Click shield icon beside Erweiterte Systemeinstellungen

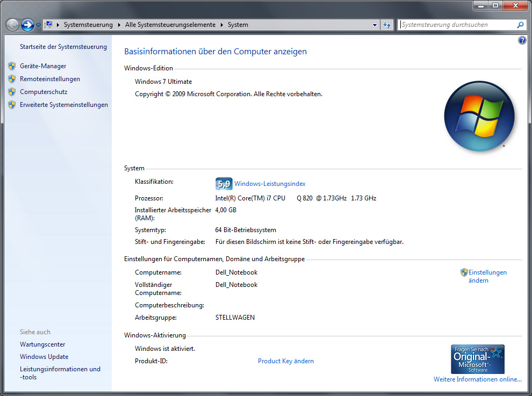(12, 105)
